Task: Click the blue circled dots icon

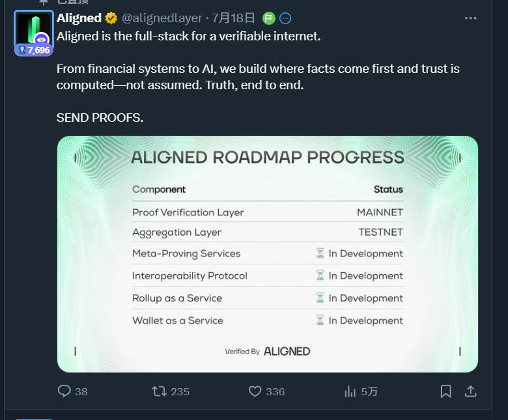Action: coord(285,18)
